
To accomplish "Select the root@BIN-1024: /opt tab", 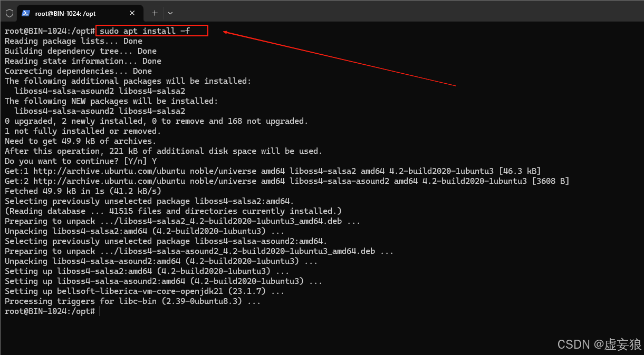I will [74, 13].
